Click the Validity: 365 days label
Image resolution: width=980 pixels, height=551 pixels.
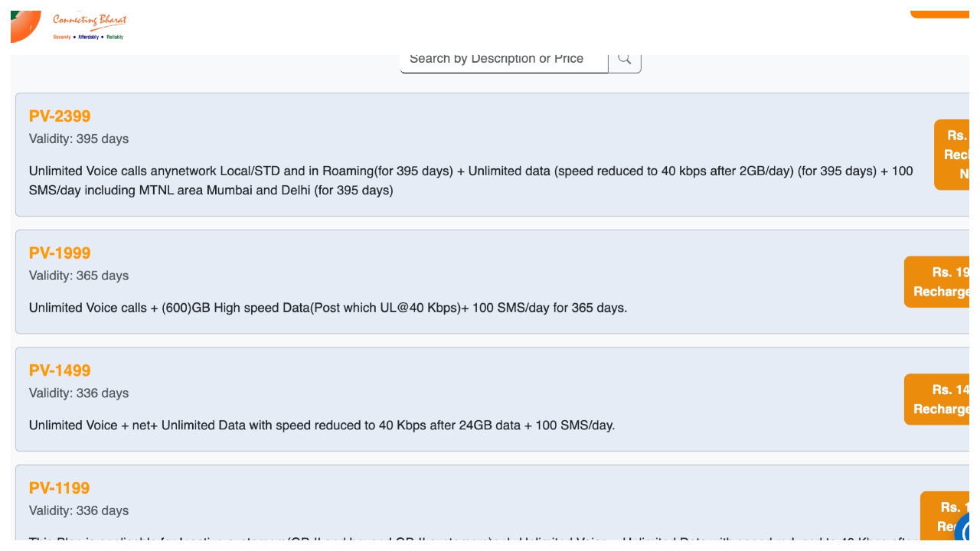coord(79,275)
